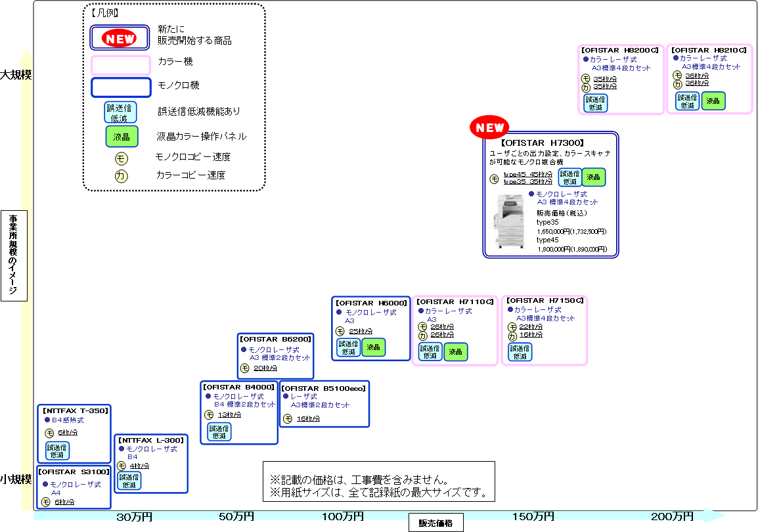Click the 液晶 badge in the H6000 card
The height and width of the screenshot is (532, 758).
coord(373,347)
